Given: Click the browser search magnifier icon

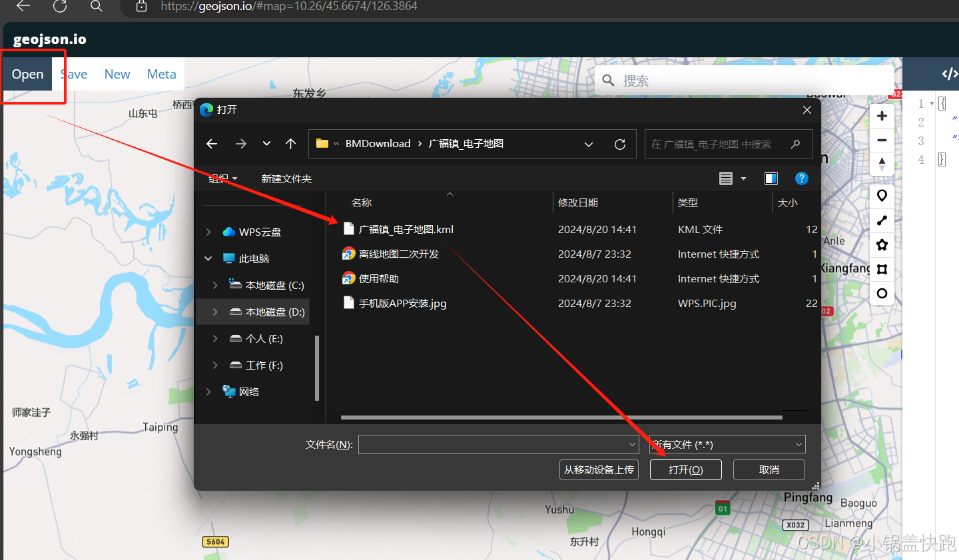Looking at the screenshot, I should pyautogui.click(x=97, y=6).
